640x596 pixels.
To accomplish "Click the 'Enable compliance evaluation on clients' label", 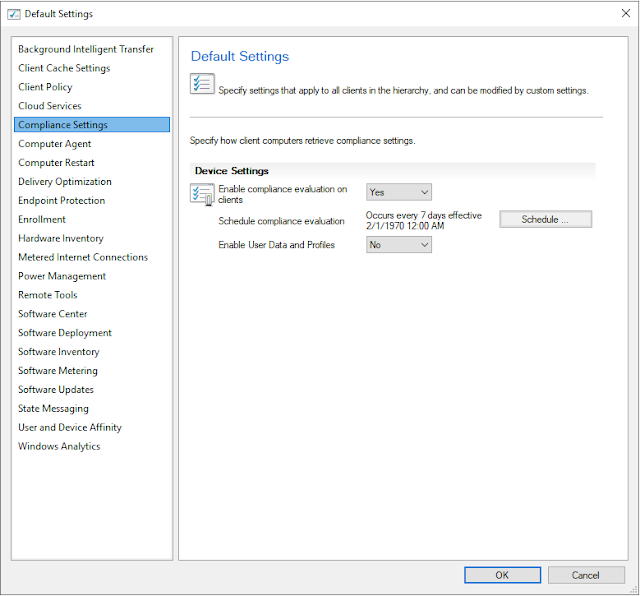I will click(282, 194).
